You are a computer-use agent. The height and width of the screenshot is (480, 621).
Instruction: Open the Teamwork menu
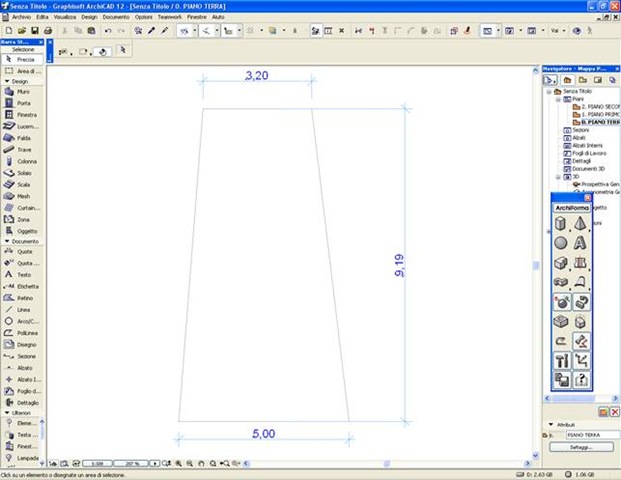coord(170,17)
